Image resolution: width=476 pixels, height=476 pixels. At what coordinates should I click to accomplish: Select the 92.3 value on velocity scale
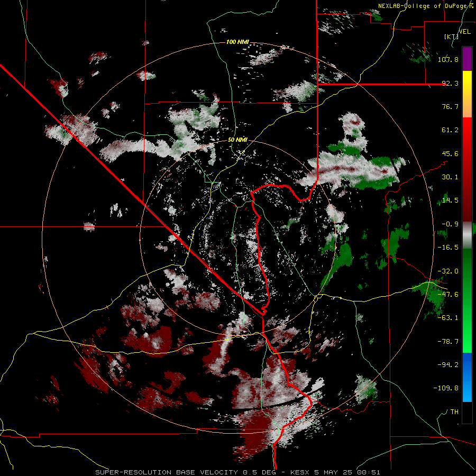pos(450,83)
